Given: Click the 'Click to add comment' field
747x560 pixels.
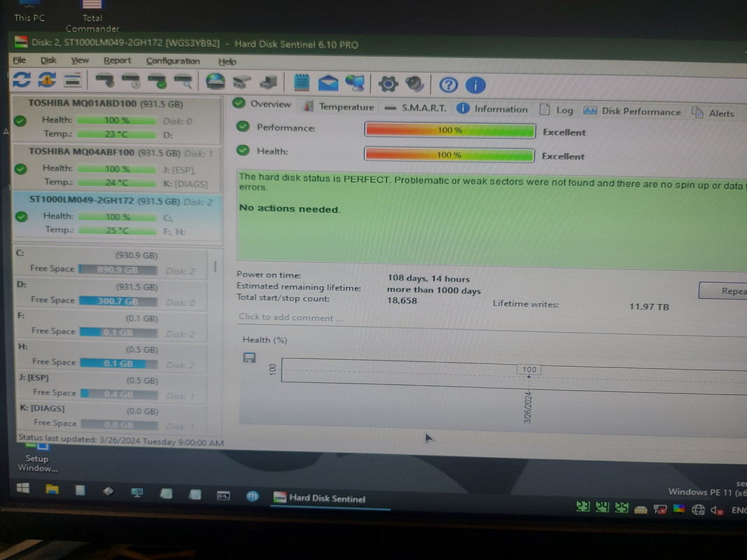Looking at the screenshot, I should 291,318.
